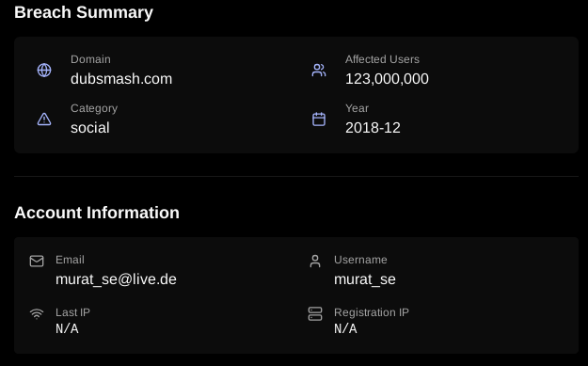Click the envelope icon beside Email
Viewport: 588px width, 366px height.
37,261
